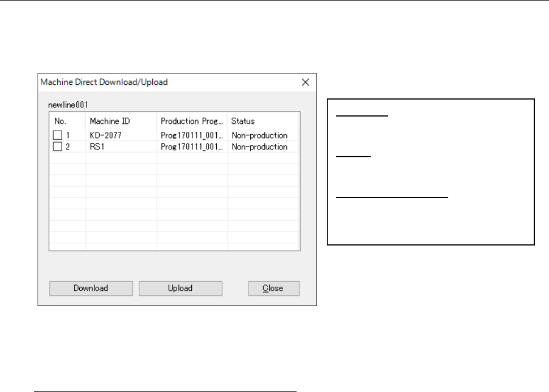
Task: Click the Non-production status of RS1
Action: pos(259,147)
